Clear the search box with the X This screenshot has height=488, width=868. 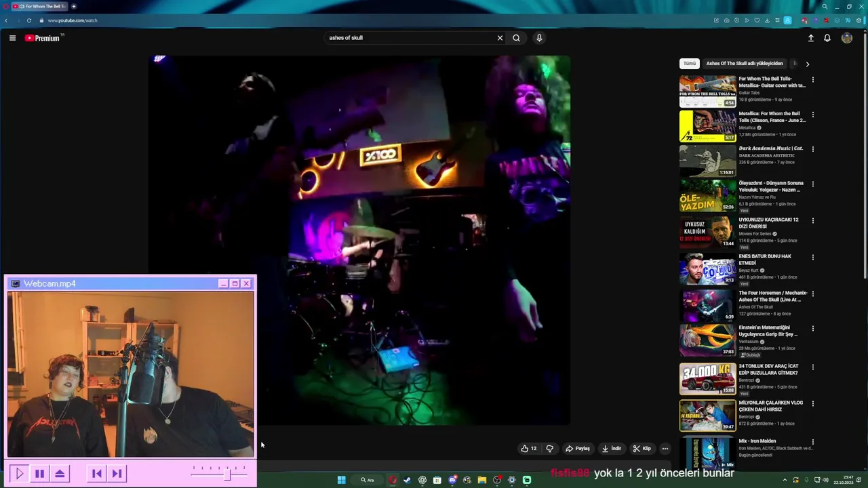pyautogui.click(x=500, y=38)
